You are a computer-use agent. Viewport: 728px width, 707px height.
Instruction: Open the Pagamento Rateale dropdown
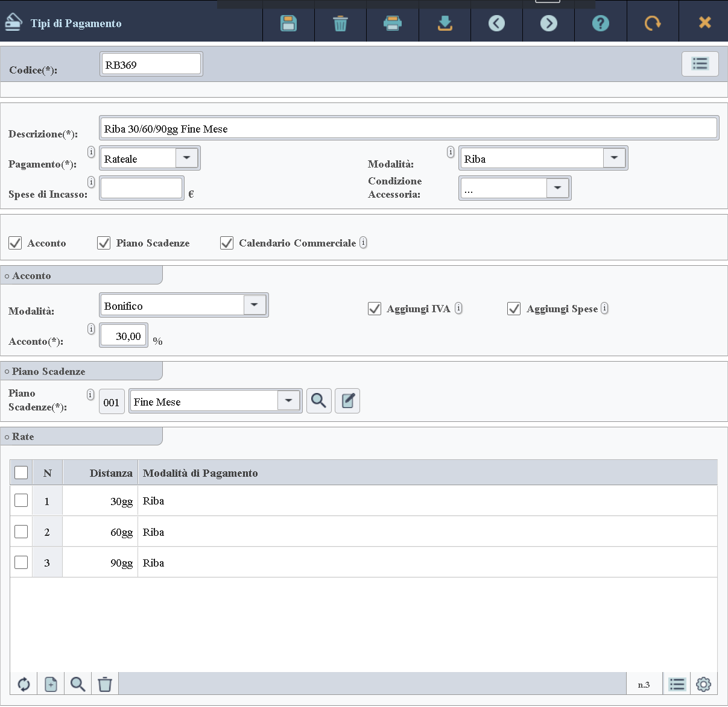(x=187, y=158)
